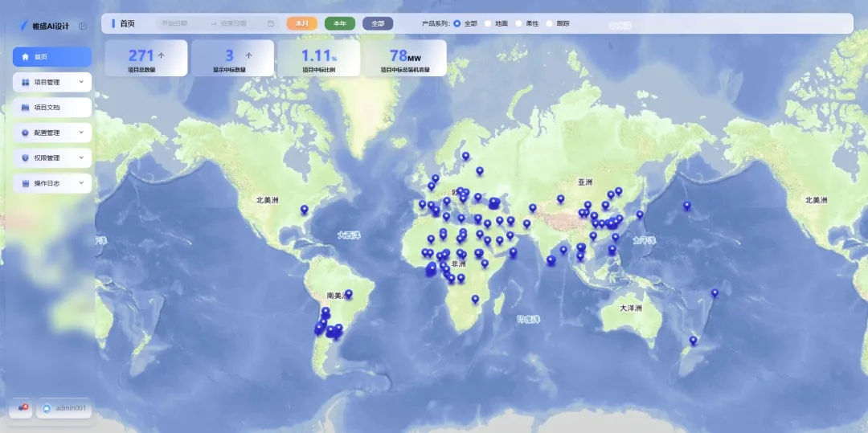868x433 pixels.
Task: Open the 项目总数量 271 stat card
Action: (146, 58)
